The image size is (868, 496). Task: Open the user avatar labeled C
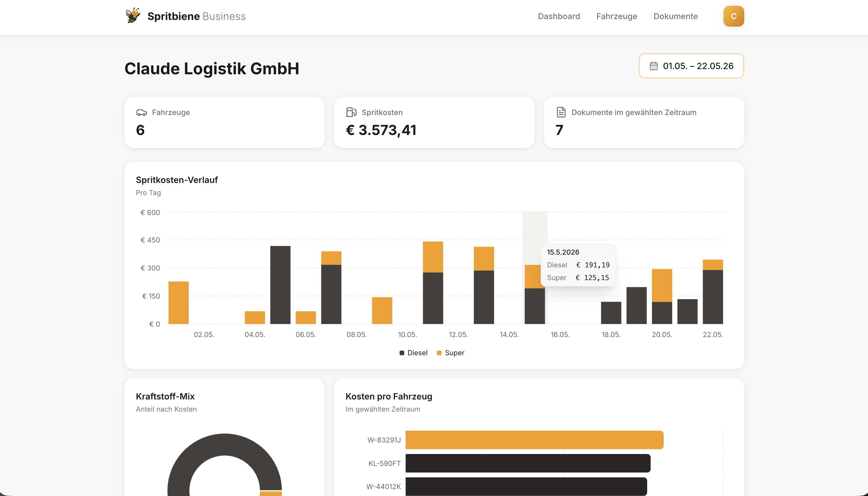(734, 16)
